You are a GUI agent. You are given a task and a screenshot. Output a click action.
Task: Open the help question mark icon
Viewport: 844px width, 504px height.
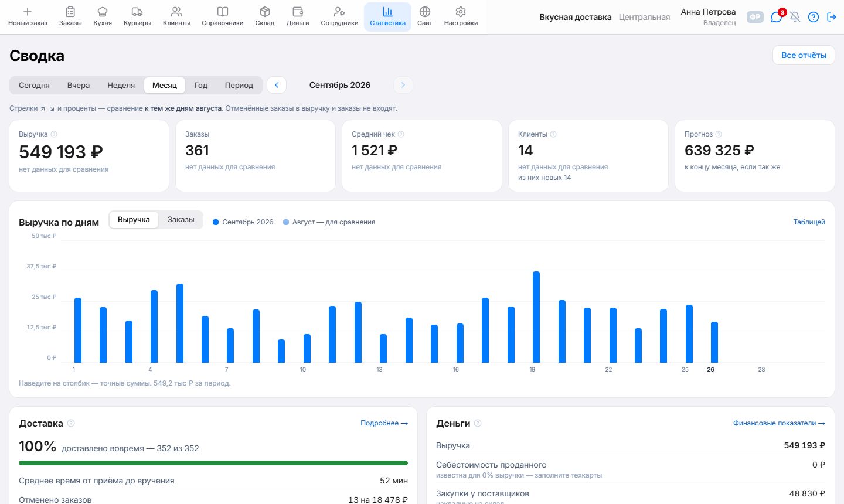pos(814,17)
